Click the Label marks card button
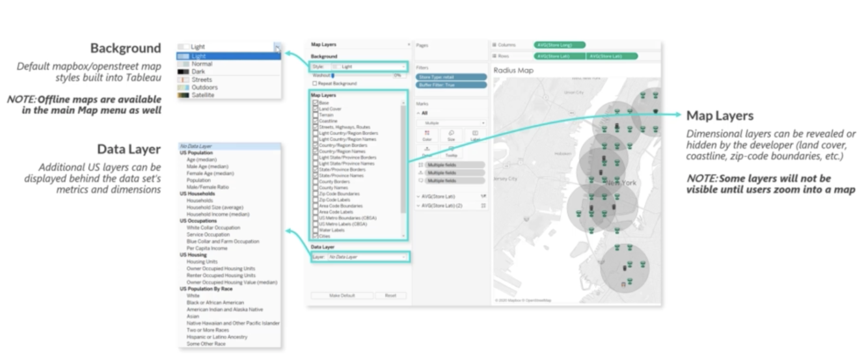 pos(475,135)
